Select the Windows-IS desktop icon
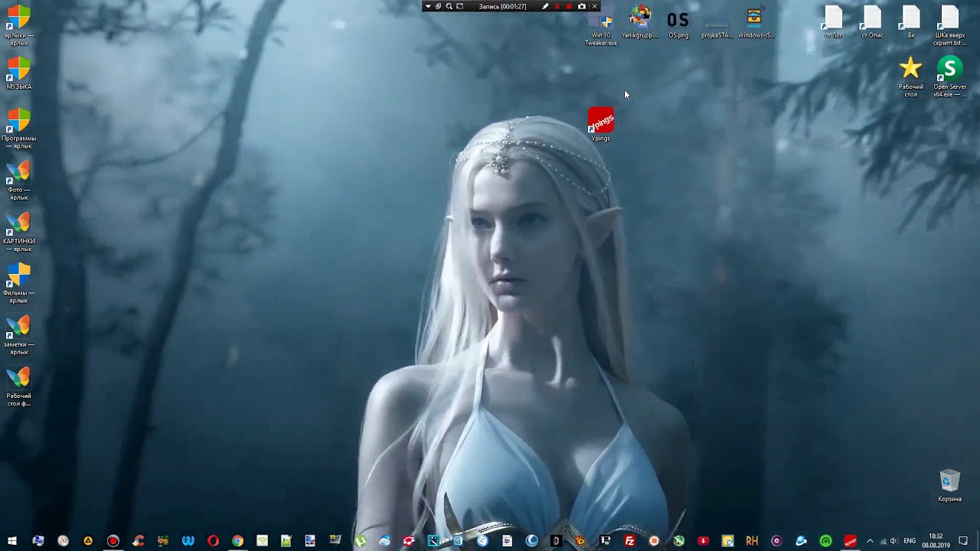Viewport: 980px width, 551px height. [x=756, y=23]
